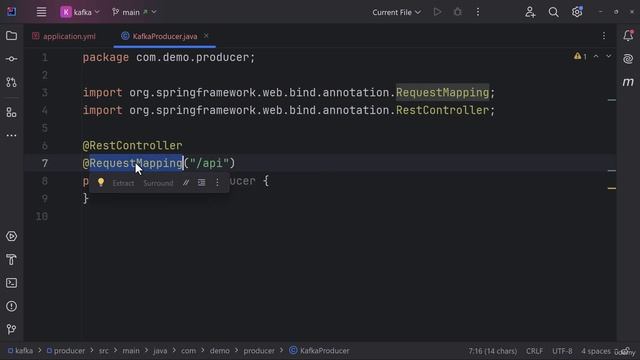This screenshot has height=360, width=640.
Task: Open the kafka project dropdown
Action: [80, 12]
